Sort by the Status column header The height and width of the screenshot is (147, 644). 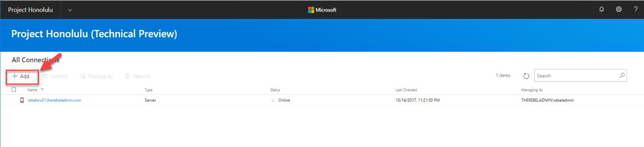[275, 90]
